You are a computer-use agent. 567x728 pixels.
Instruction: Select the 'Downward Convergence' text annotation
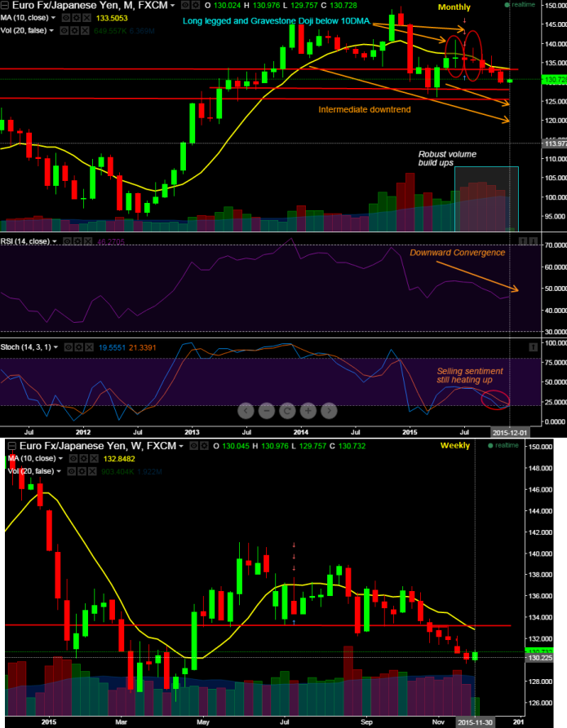458,253
